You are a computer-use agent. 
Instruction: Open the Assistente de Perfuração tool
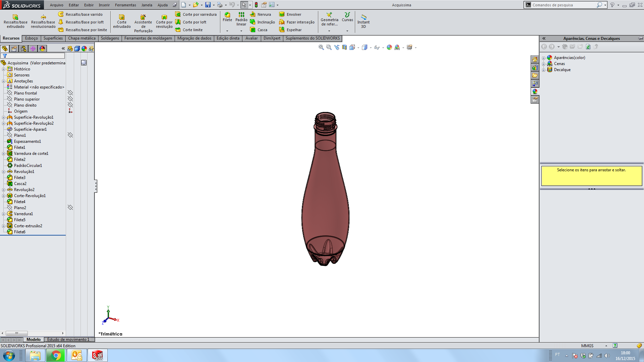tap(143, 17)
